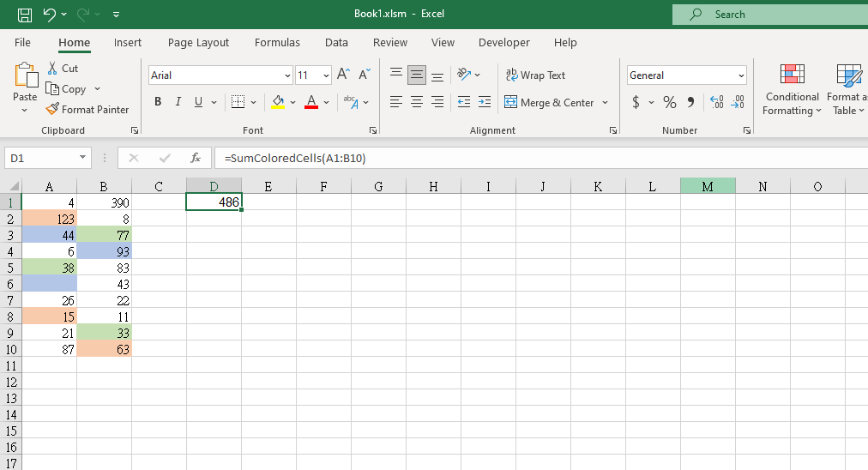Viewport: 868px width, 470px height.
Task: Toggle Italic formatting
Action: [x=178, y=102]
